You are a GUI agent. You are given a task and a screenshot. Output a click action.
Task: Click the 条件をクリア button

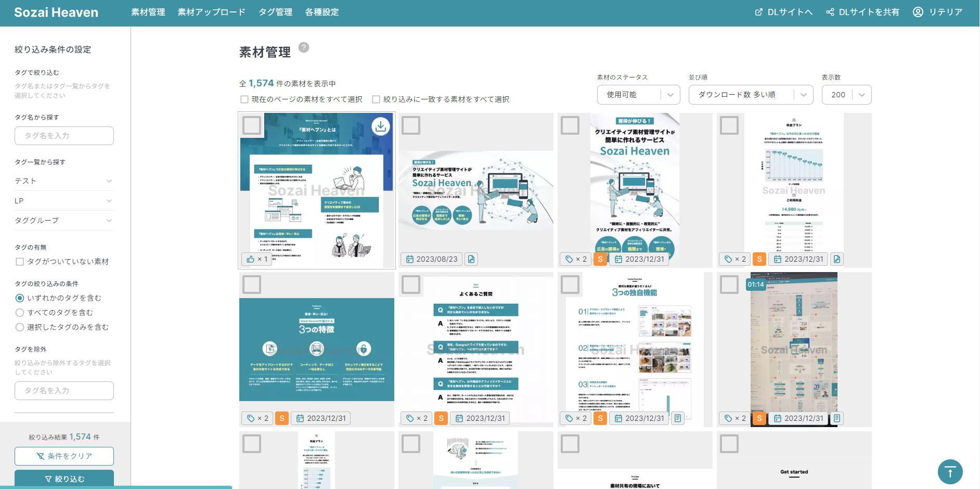coord(64,456)
